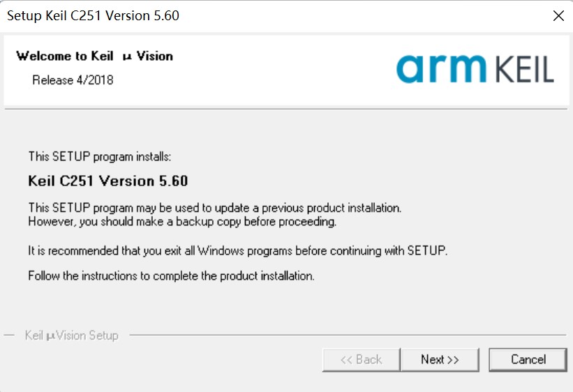Click the Next >> button
Viewport: 573px width, 392px height.
pos(440,360)
